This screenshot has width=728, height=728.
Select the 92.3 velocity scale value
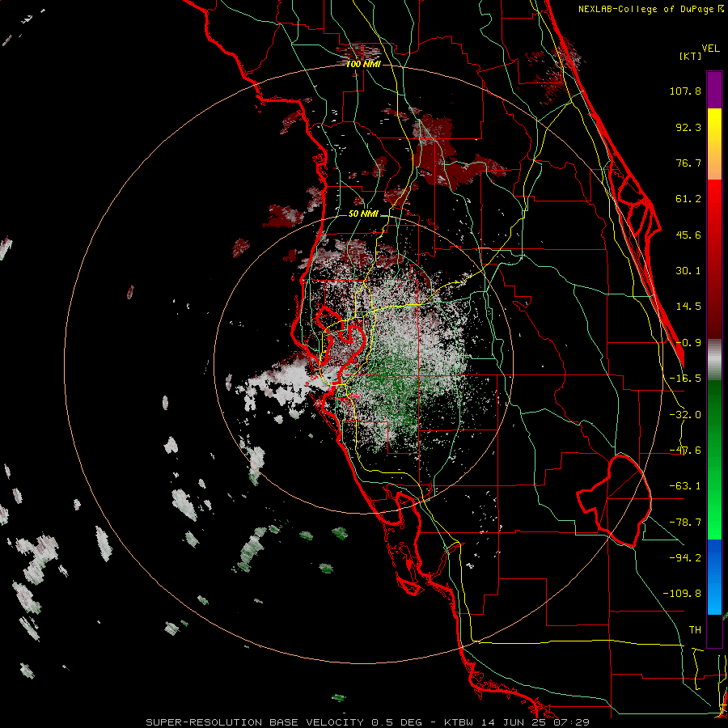point(688,127)
